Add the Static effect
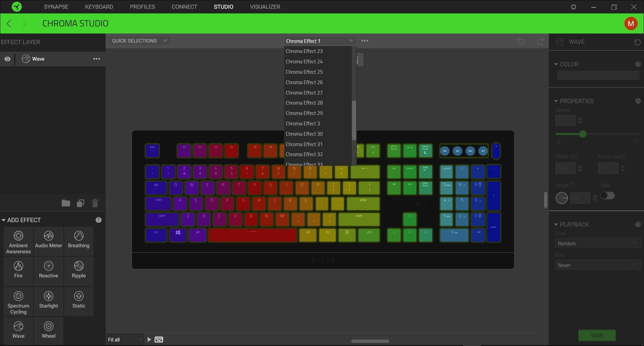This screenshot has width=644, height=346. tap(79, 302)
